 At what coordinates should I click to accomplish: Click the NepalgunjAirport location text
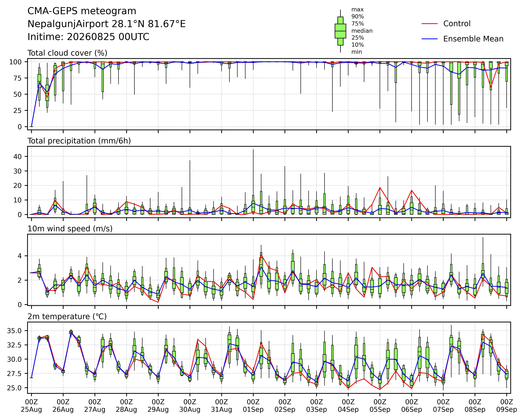tap(106, 24)
